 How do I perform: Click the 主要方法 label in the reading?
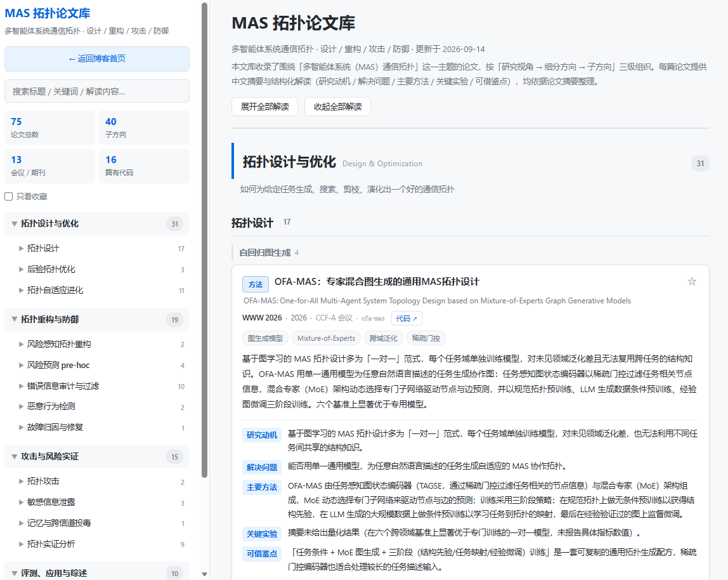tap(262, 487)
